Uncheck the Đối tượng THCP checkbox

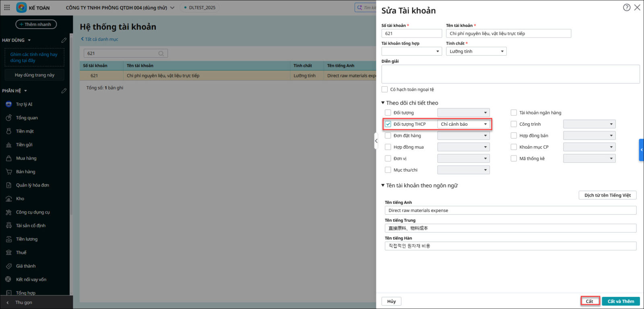388,124
